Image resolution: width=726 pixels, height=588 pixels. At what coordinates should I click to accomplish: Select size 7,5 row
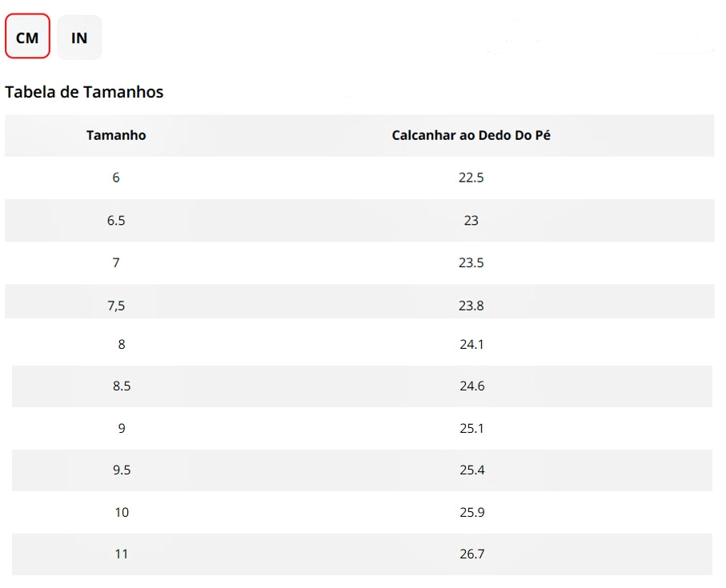point(359,302)
